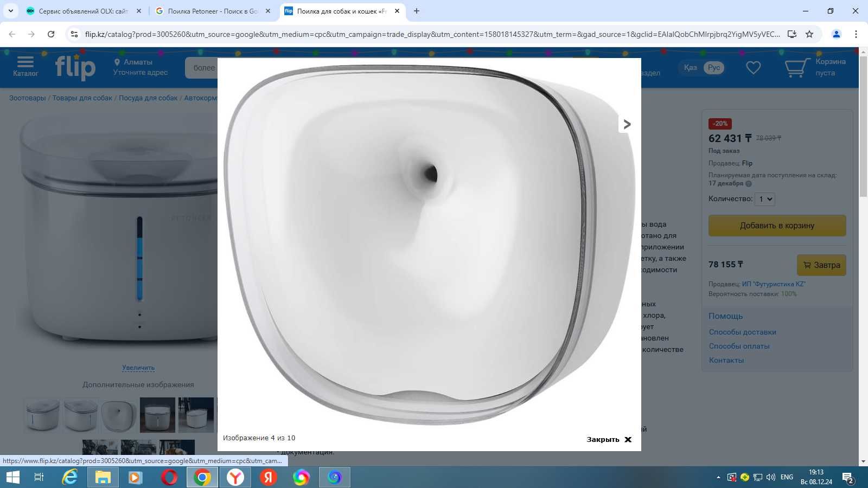The height and width of the screenshot is (488, 868).
Task: Open Способы доставки link
Action: tap(742, 332)
